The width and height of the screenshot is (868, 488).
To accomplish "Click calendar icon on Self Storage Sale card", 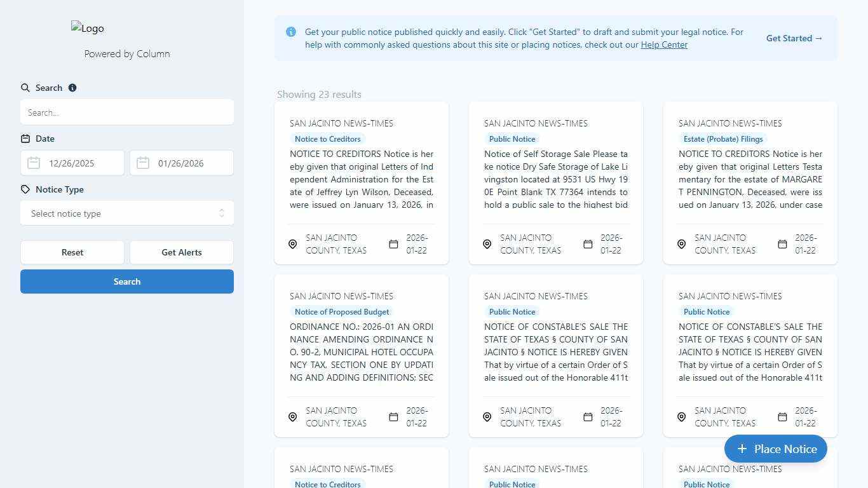I will [x=588, y=244].
